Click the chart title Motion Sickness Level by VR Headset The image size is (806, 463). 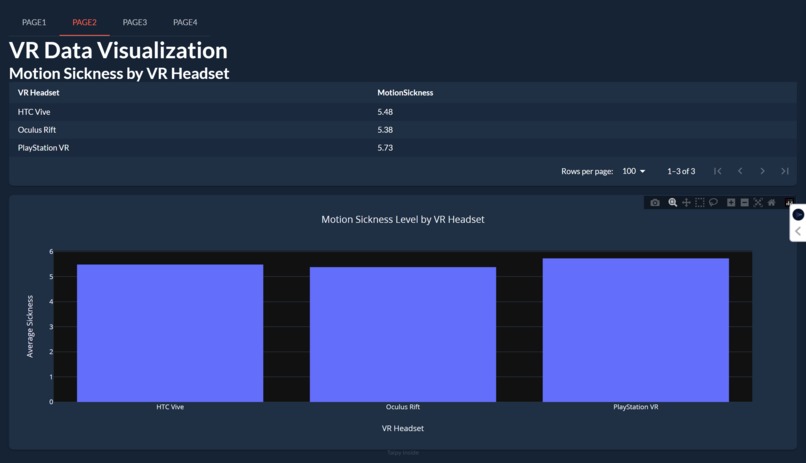[x=403, y=219]
